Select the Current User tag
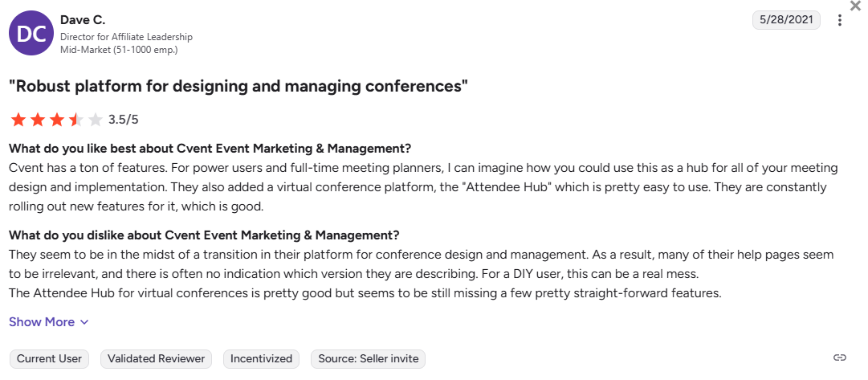This screenshot has width=868, height=380. 49,358
